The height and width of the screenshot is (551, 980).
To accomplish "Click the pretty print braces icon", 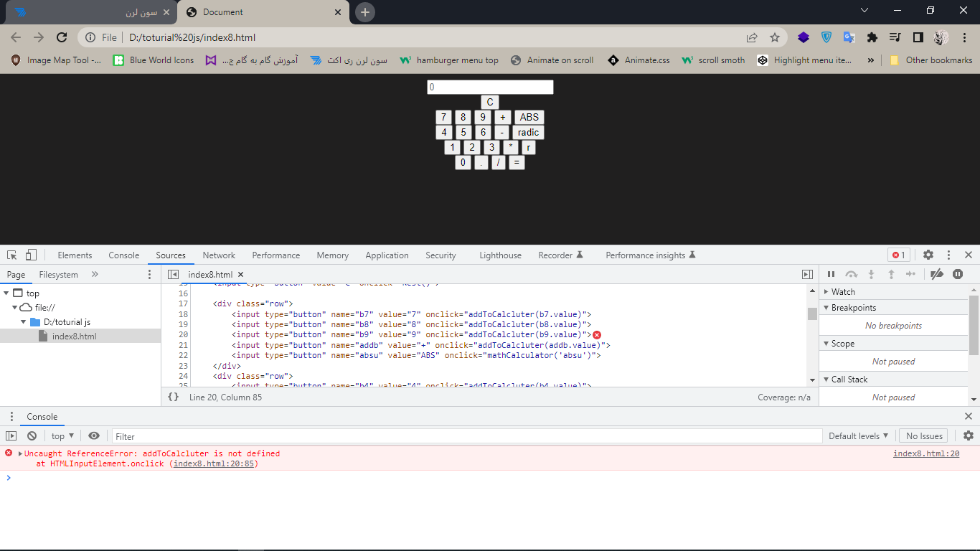I will pyautogui.click(x=173, y=397).
